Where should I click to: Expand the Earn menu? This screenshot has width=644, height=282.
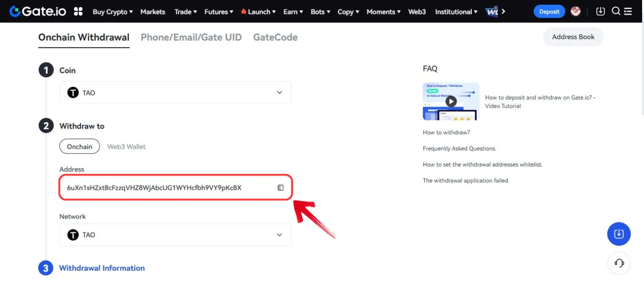[x=293, y=12]
